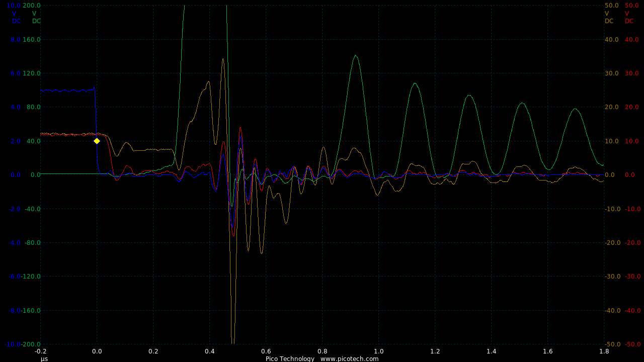Click the blue axis -8.0 value

click(14, 311)
